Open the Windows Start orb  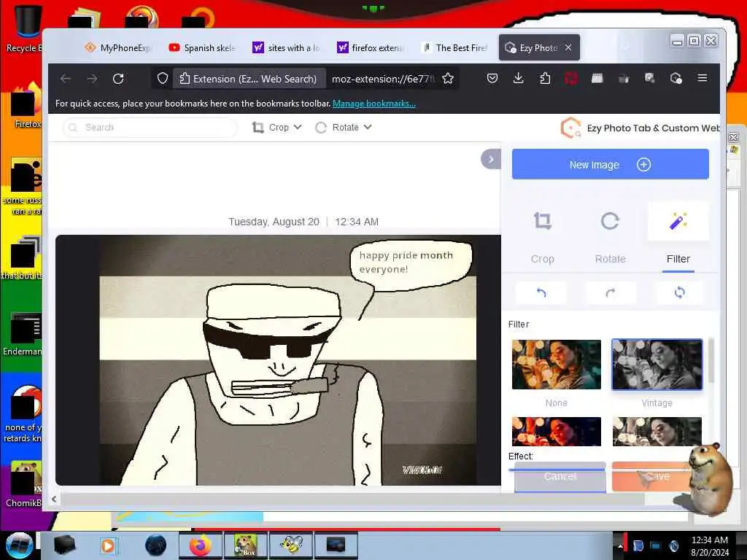19,545
